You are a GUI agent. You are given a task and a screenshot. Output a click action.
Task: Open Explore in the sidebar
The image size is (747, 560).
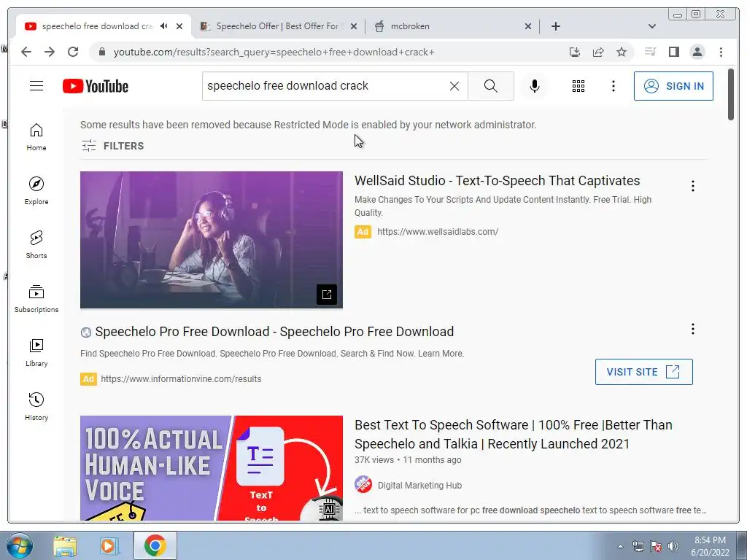point(36,190)
